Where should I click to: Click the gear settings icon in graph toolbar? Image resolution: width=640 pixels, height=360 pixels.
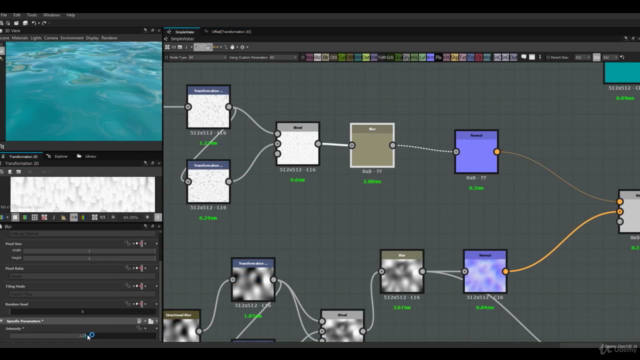[242, 47]
